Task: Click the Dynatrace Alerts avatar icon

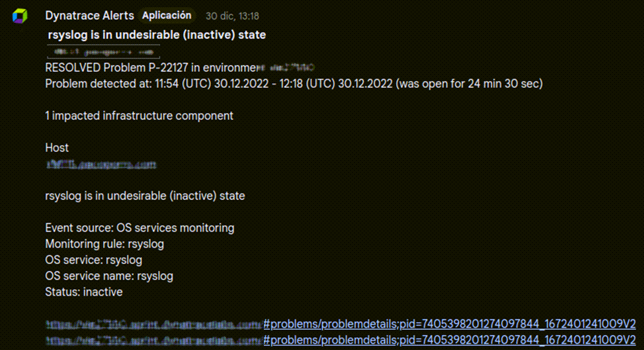Action: [x=20, y=16]
